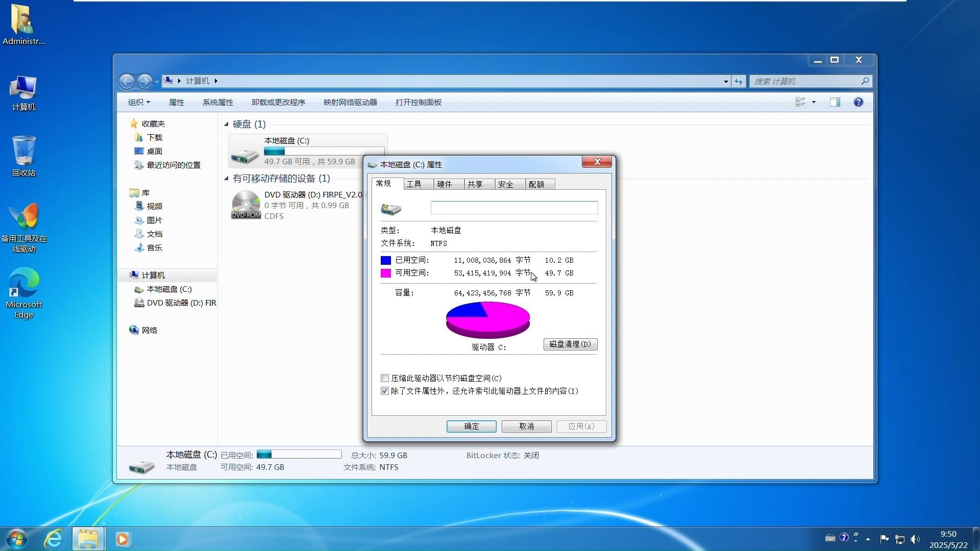
Task: Check 压缩此驱动器以节约磁盘空间 checkbox
Action: tap(385, 378)
